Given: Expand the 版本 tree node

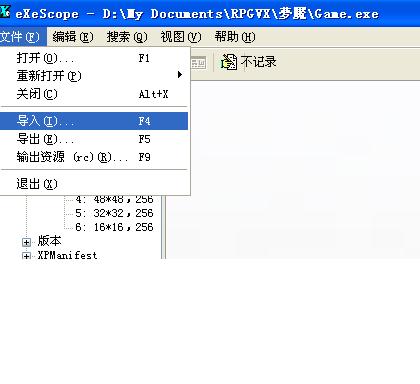Looking at the screenshot, I should click(x=26, y=242).
